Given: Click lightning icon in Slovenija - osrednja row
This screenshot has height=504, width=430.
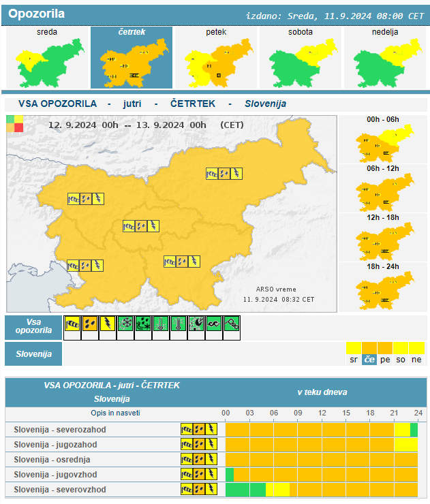Looking at the screenshot, I should point(211,460).
